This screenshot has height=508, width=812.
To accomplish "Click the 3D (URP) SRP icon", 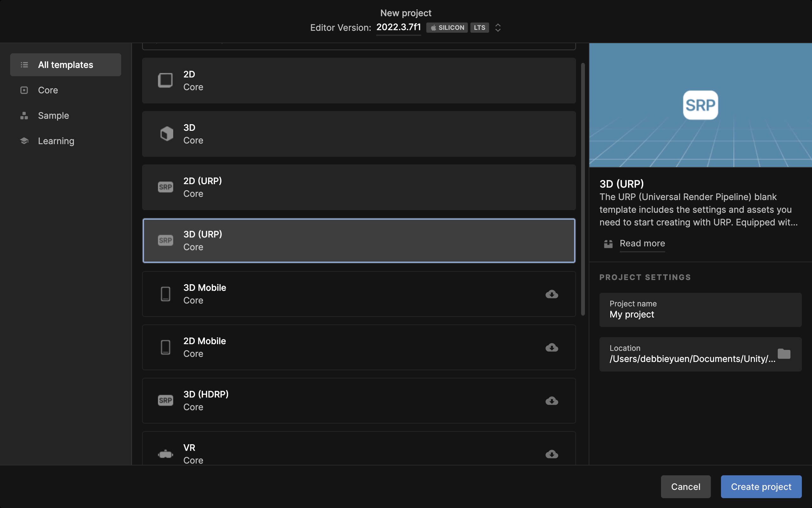I will pyautogui.click(x=166, y=241).
